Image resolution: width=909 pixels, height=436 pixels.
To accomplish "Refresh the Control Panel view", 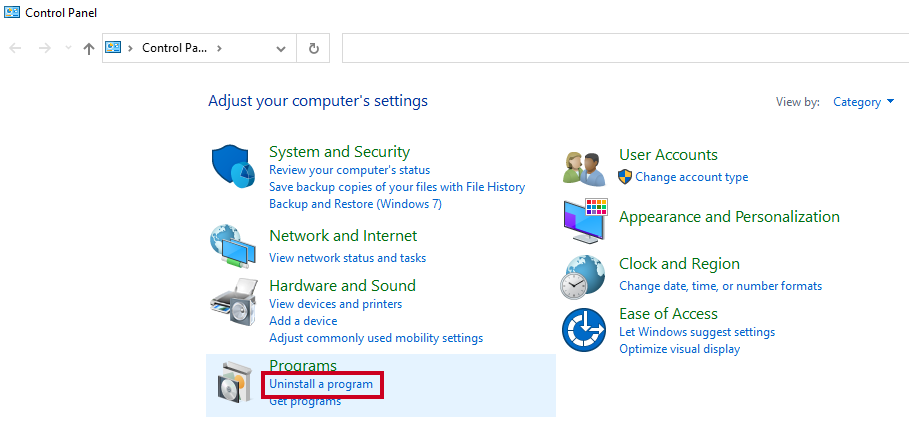I will pos(314,48).
